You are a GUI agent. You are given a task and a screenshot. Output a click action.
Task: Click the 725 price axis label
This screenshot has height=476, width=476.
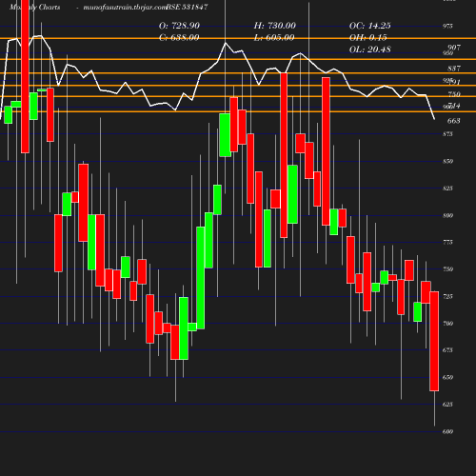click(x=447, y=296)
